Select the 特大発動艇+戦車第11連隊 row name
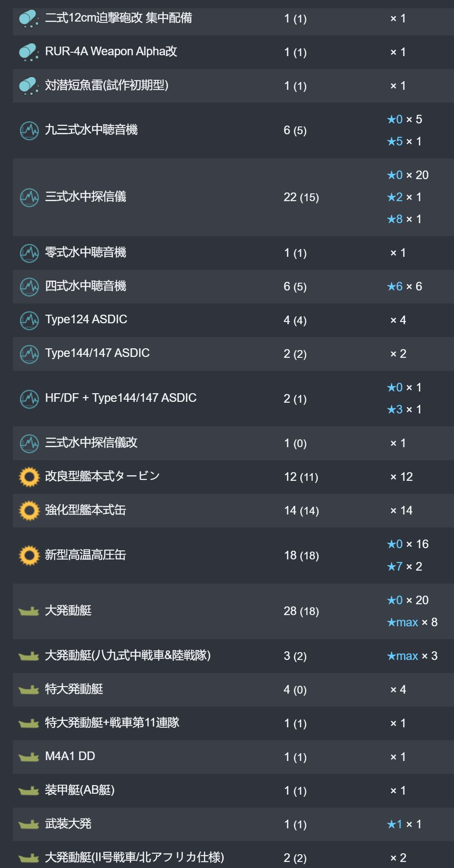 pos(112,723)
